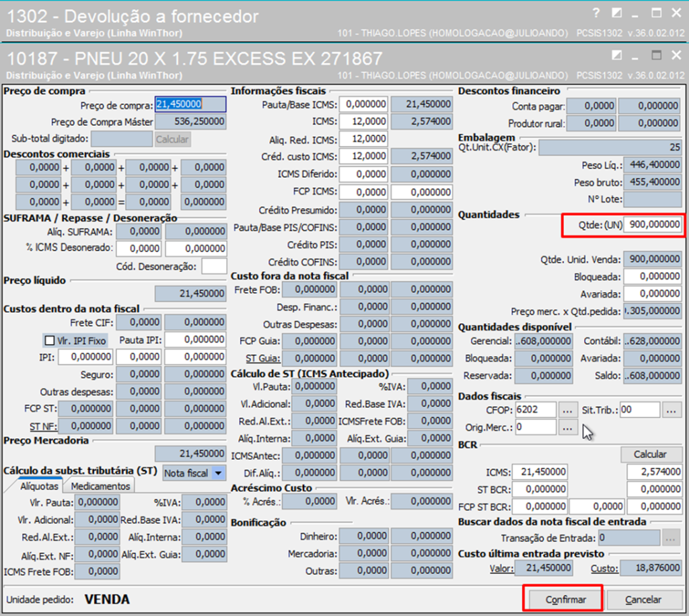Expand the Nota fiscal dropdown for ST calculation
Screen dimensions: 689x616
(x=217, y=473)
